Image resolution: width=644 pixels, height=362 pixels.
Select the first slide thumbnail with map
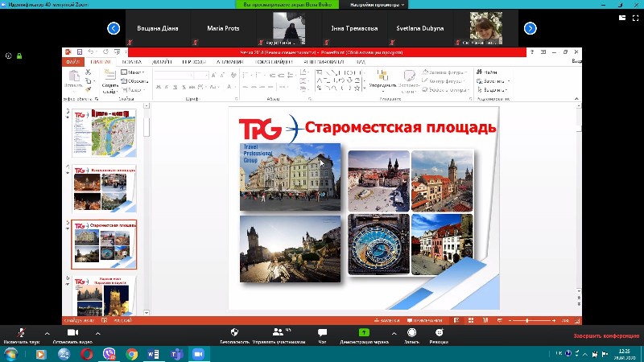(105, 133)
